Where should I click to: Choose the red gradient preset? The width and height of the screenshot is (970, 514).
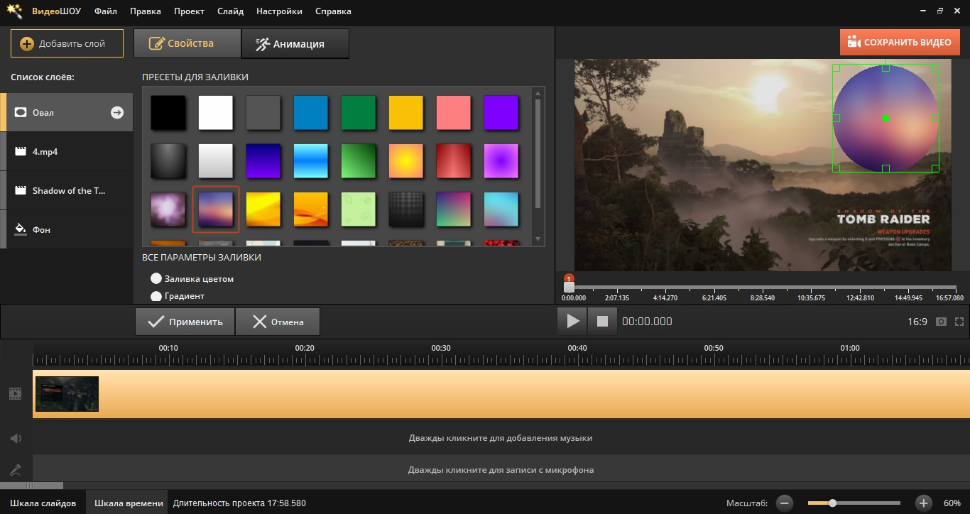(453, 161)
